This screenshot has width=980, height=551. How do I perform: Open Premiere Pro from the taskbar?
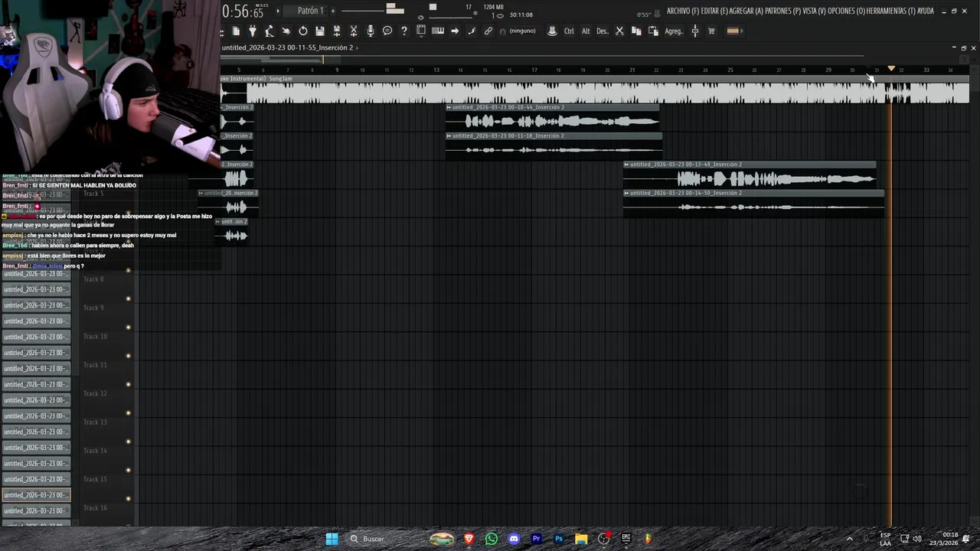tap(536, 539)
